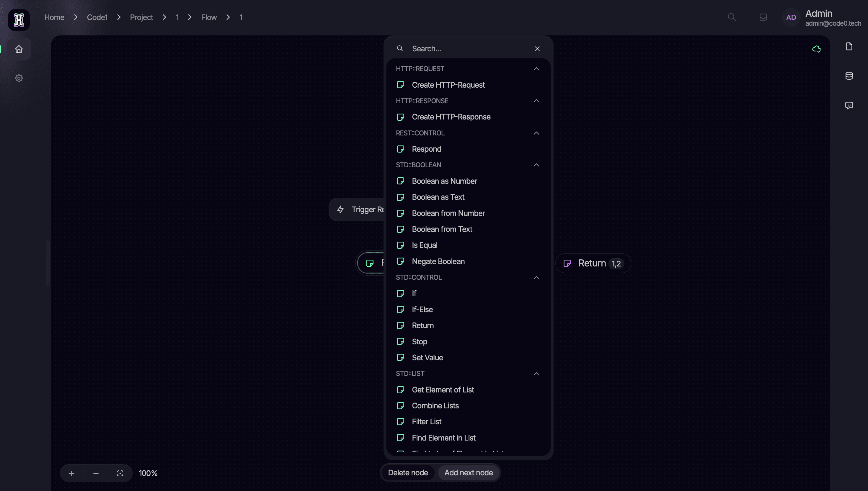Open the document/file panel in right sidebar
Image resolution: width=868 pixels, height=491 pixels.
(x=849, y=47)
